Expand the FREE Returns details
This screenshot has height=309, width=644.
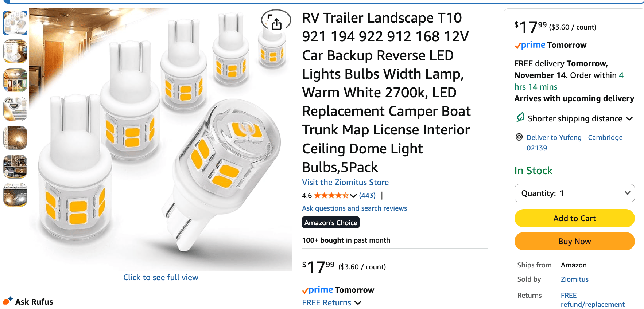(358, 302)
